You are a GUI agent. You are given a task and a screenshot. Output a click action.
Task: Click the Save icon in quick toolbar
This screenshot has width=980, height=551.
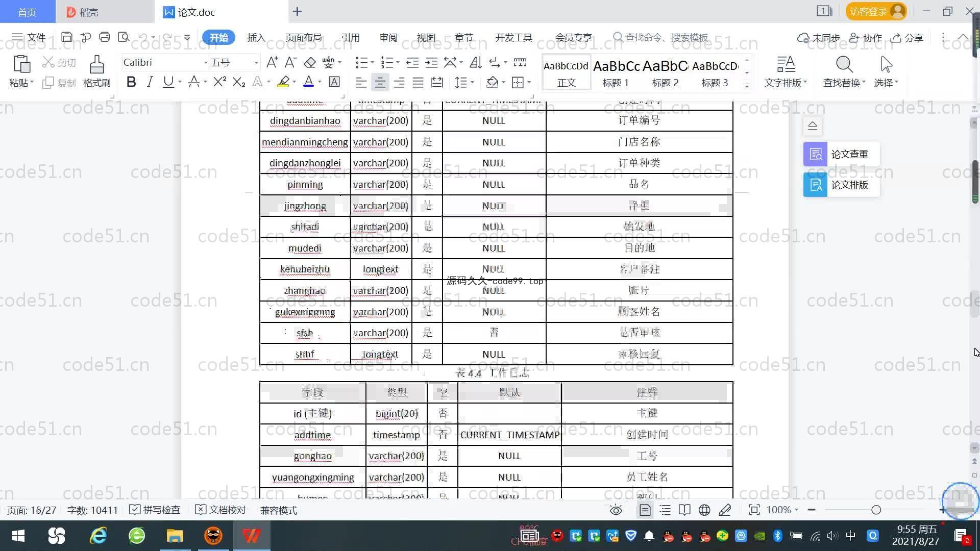[66, 37]
